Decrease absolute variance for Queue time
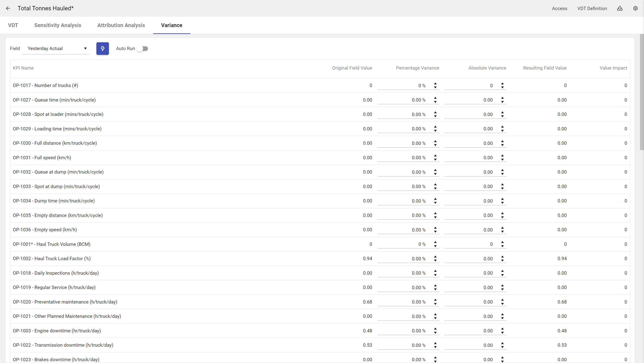The width and height of the screenshot is (644, 363). pyautogui.click(x=502, y=102)
